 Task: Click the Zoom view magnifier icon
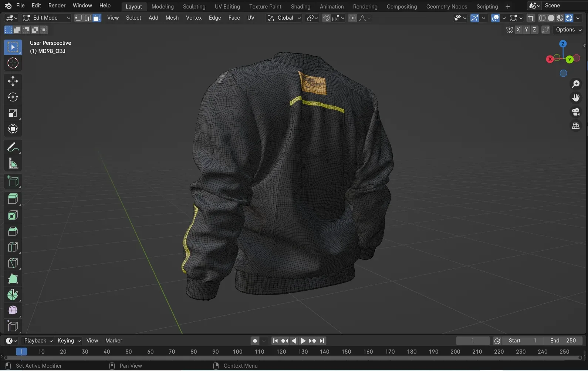coord(576,84)
